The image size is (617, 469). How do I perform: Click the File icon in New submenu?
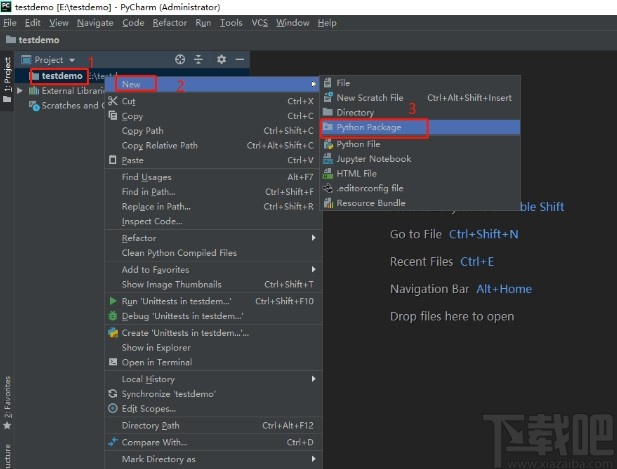click(x=327, y=83)
